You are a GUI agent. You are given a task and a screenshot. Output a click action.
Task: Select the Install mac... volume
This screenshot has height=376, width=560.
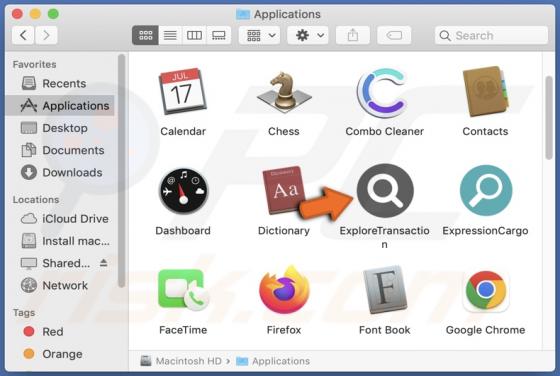tap(61, 241)
